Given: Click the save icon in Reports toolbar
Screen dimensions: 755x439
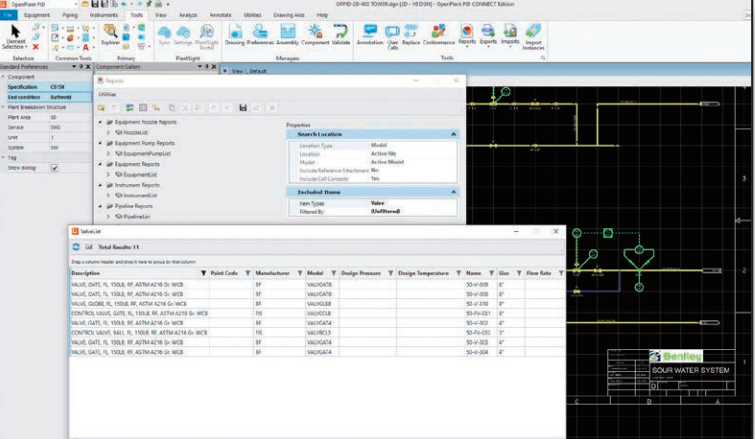Looking at the screenshot, I should pyautogui.click(x=243, y=108).
